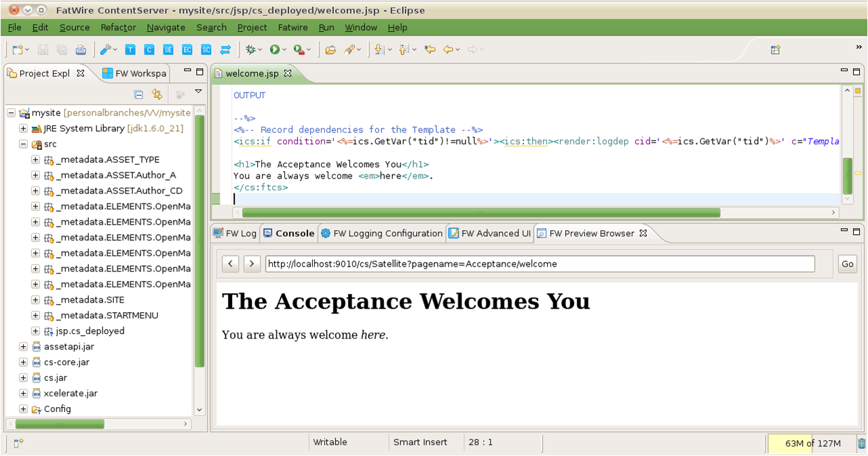Expand JRE System Library node
Screen dimensions: 868x456
click(23, 128)
